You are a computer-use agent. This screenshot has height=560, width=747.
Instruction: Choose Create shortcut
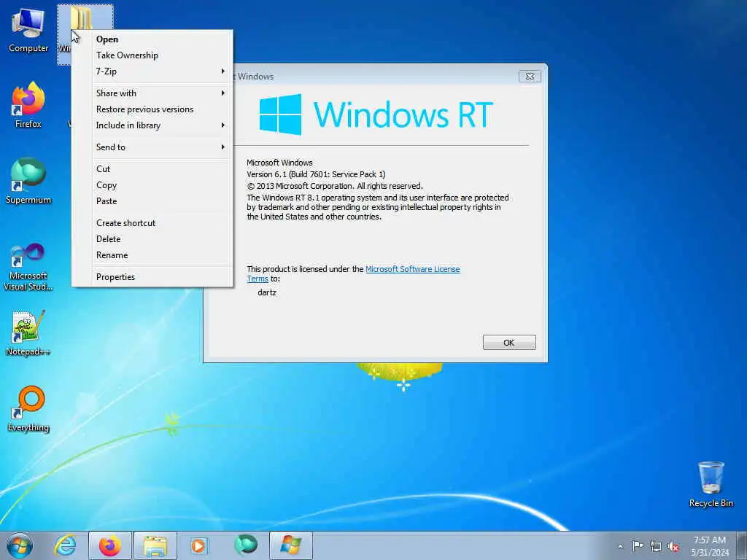point(152,223)
